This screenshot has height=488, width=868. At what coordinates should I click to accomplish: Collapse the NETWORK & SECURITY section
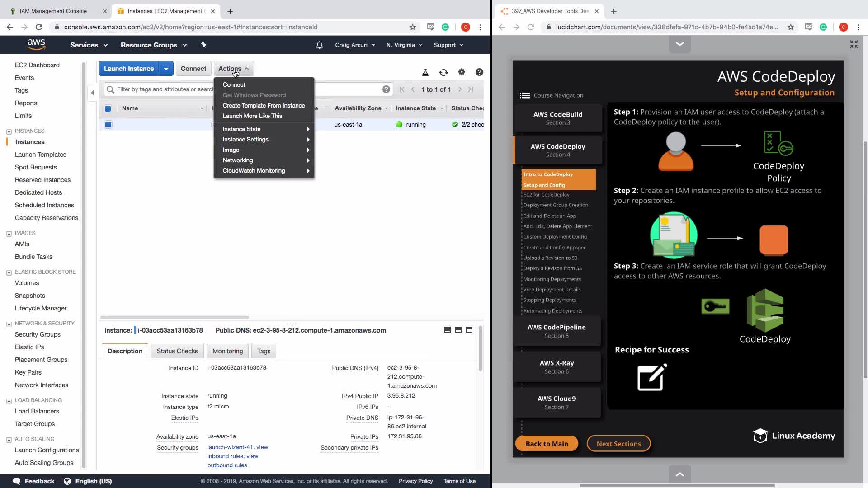[9, 324]
